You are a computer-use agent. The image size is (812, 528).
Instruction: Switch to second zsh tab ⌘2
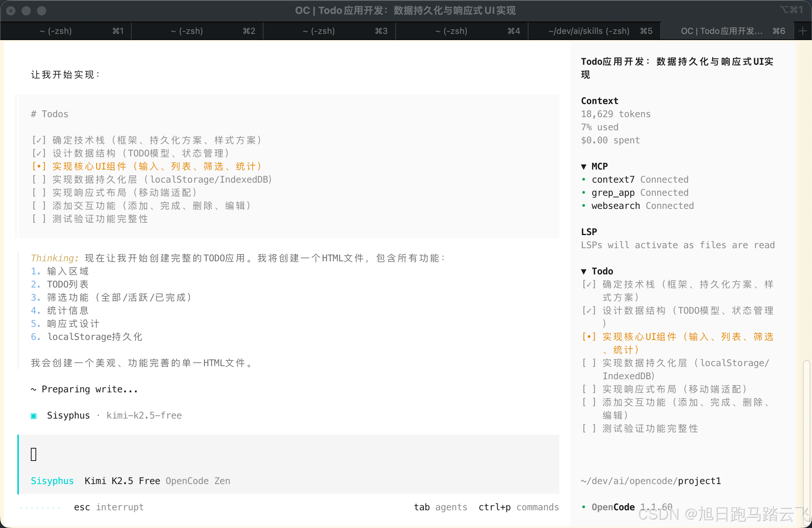pyautogui.click(x=197, y=31)
